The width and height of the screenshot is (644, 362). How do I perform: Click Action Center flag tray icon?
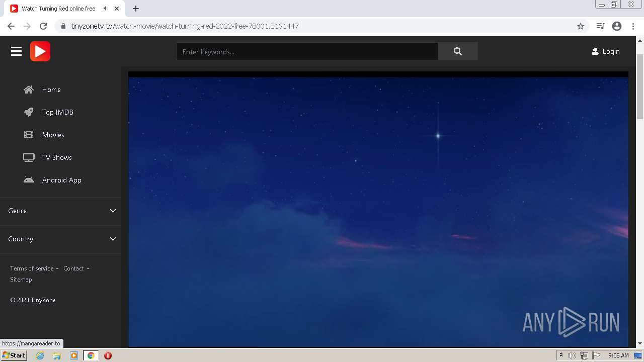(x=596, y=355)
